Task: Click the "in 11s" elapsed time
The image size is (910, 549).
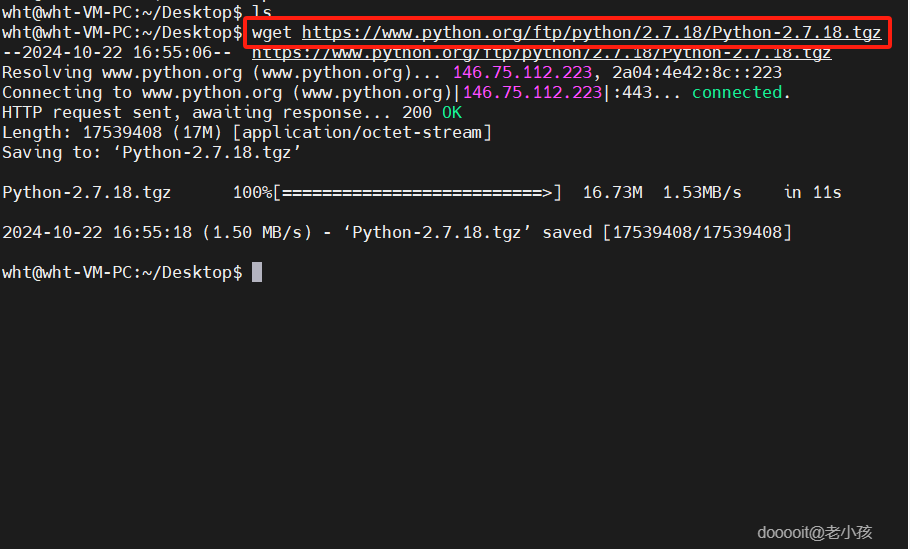Action: point(812,192)
